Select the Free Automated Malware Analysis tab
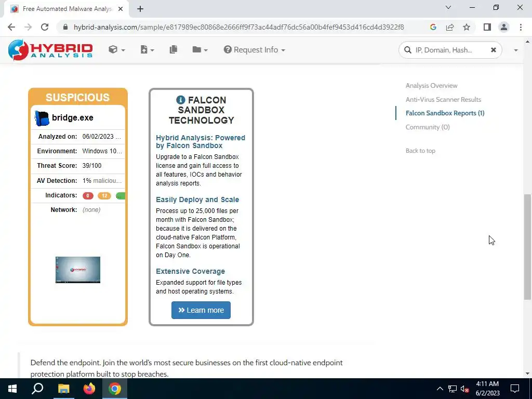This screenshot has height=399, width=532. [67, 9]
